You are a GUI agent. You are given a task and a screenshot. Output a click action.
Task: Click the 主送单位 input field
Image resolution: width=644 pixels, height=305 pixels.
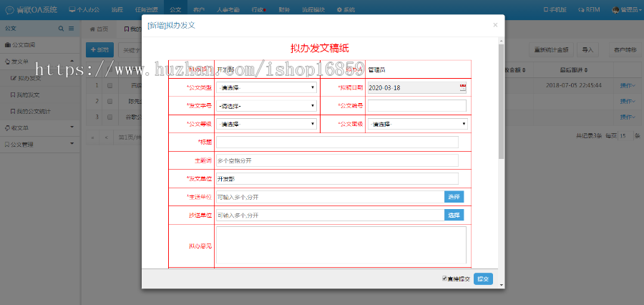[x=330, y=197]
